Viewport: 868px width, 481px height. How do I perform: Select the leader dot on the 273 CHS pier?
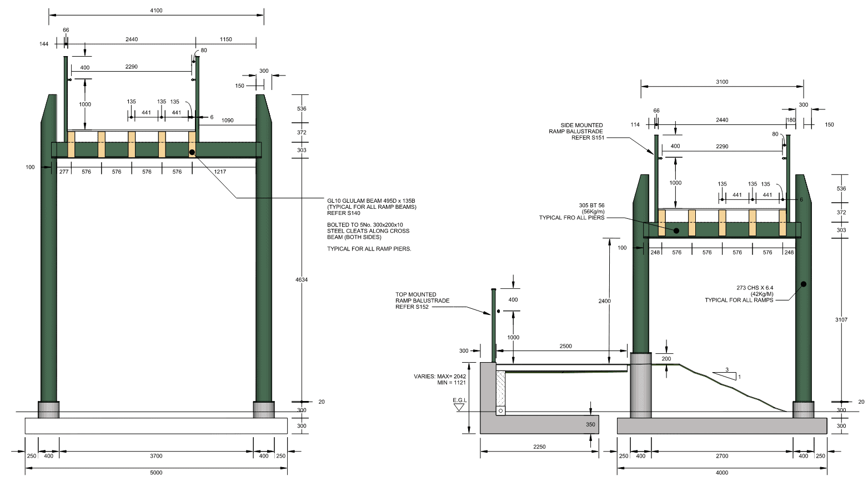pyautogui.click(x=804, y=283)
